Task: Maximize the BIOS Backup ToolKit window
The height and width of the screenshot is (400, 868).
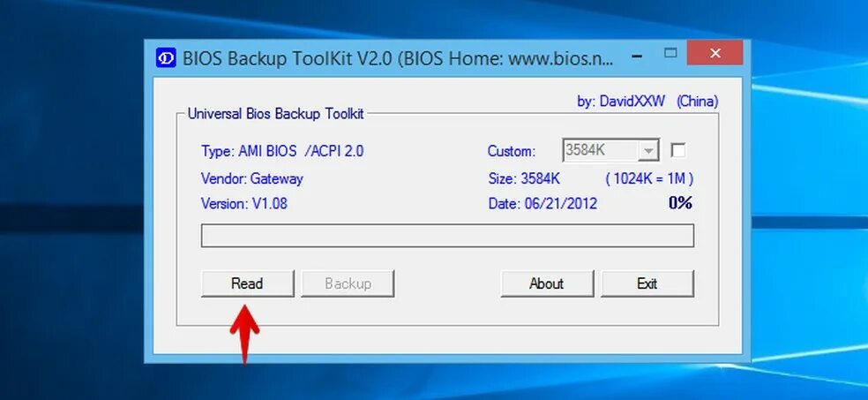Action: tap(670, 53)
